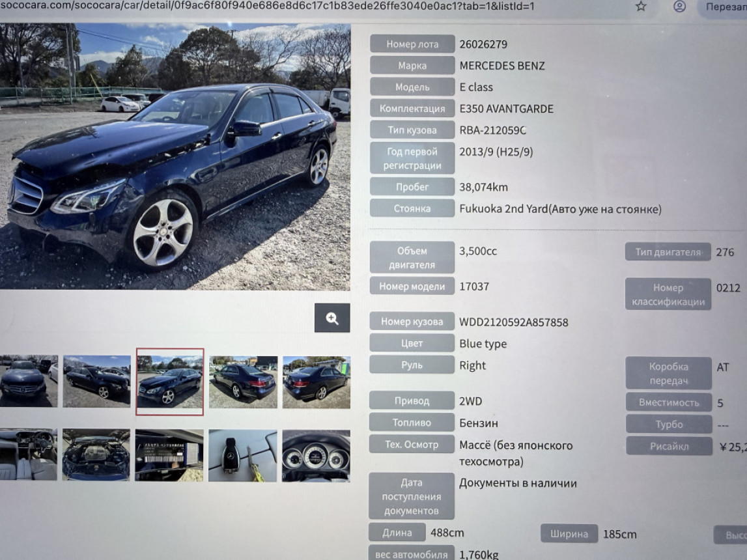Click the Тех. Осмотр label
Screen dimensions: 747x560
(x=412, y=444)
